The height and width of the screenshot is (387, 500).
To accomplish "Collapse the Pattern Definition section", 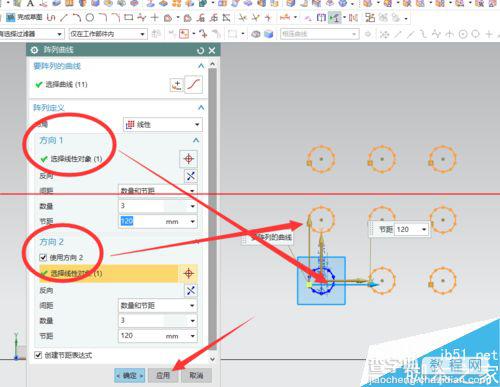I will click(x=201, y=107).
